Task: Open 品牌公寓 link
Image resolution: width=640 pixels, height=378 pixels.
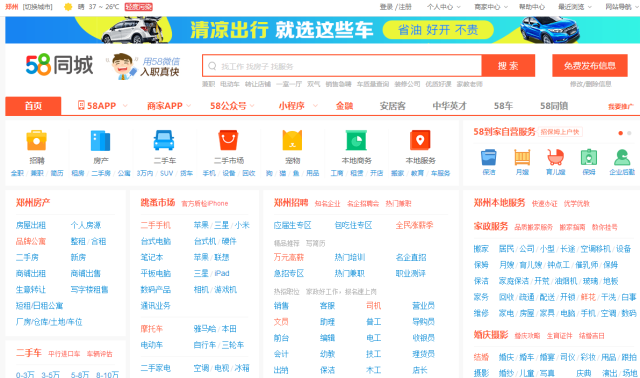Action: click(x=31, y=241)
